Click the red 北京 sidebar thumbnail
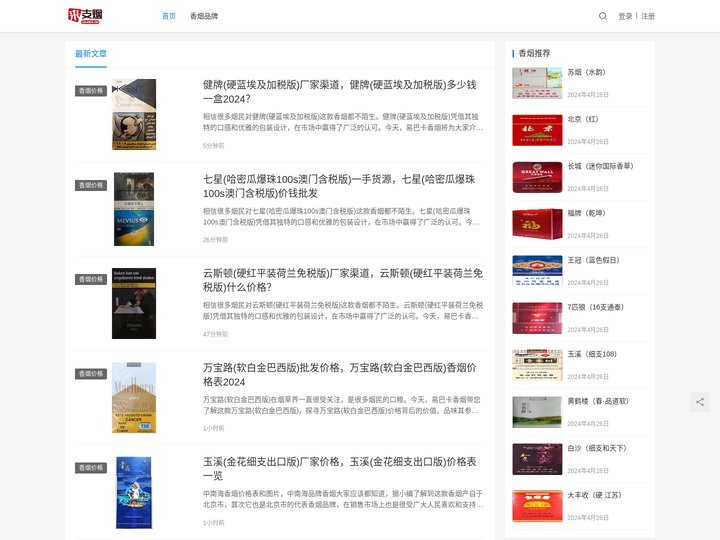The height and width of the screenshot is (540, 720). [537, 130]
